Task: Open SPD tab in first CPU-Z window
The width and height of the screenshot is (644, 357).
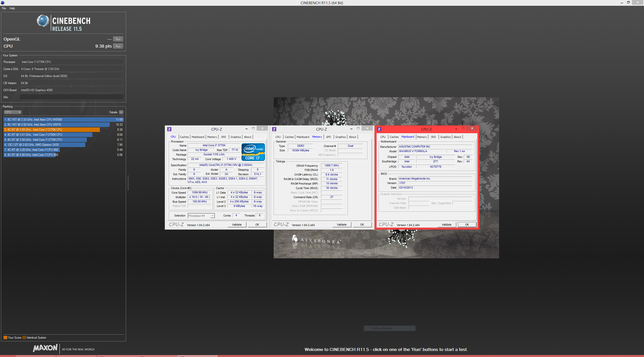Action: (x=224, y=137)
